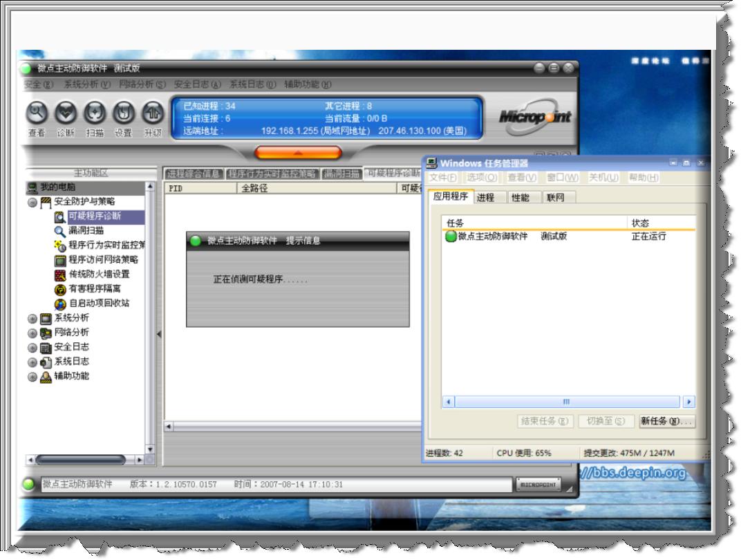Open the 安全日志(A) menu in Micropoint
The height and width of the screenshot is (560, 741).
(x=198, y=84)
